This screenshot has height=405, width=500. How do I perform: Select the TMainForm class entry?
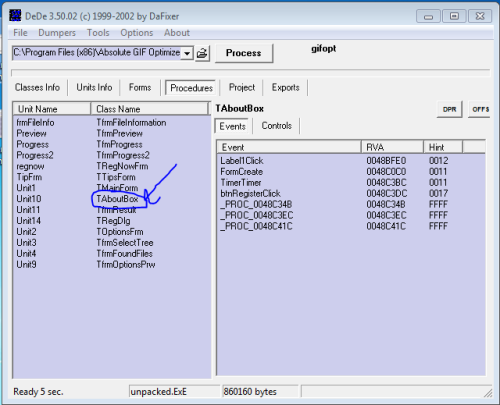coord(117,188)
